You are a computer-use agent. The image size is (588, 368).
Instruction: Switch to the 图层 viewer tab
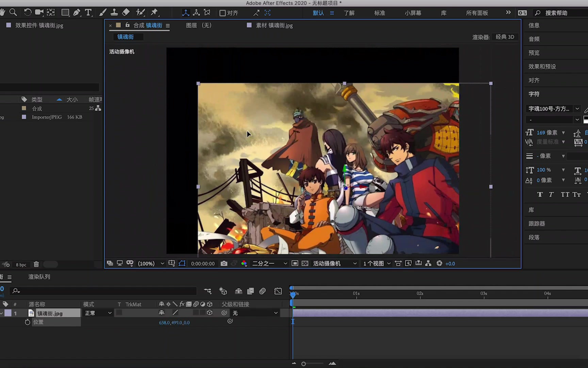[x=198, y=25]
